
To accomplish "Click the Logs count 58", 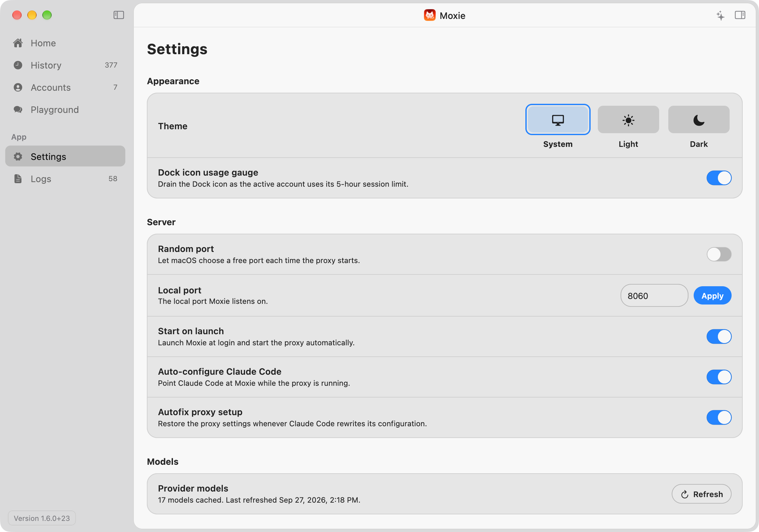I will (x=113, y=179).
